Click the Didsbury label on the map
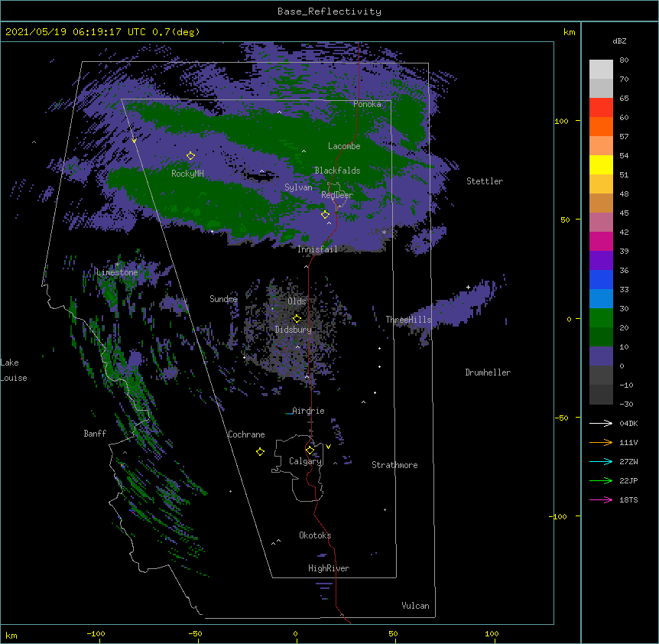This screenshot has width=659, height=644. tap(294, 330)
